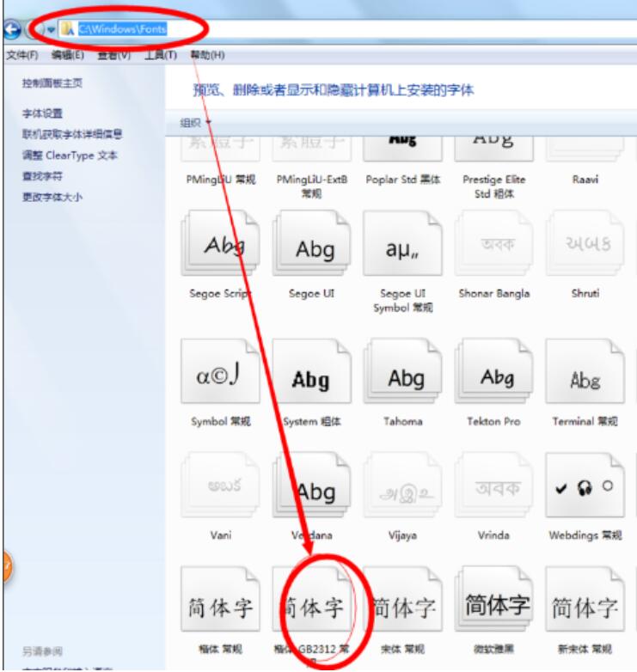Open the 工具(T) menu

coord(160,55)
